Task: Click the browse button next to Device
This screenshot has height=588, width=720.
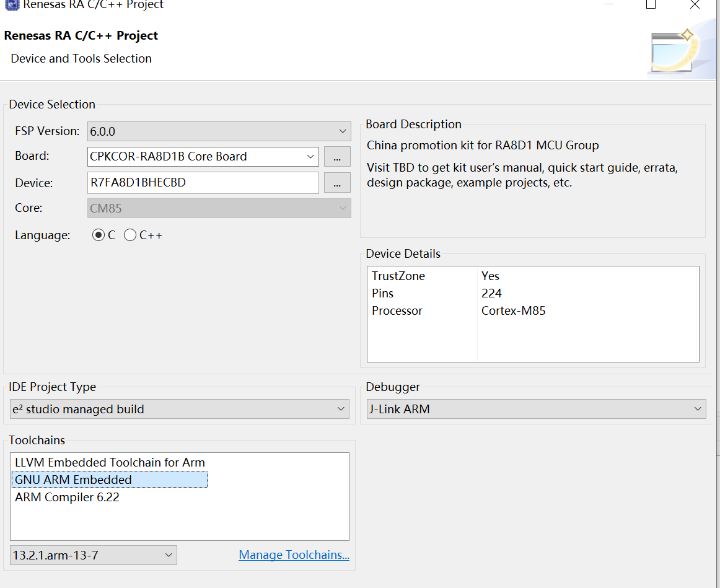Action: coord(337,183)
